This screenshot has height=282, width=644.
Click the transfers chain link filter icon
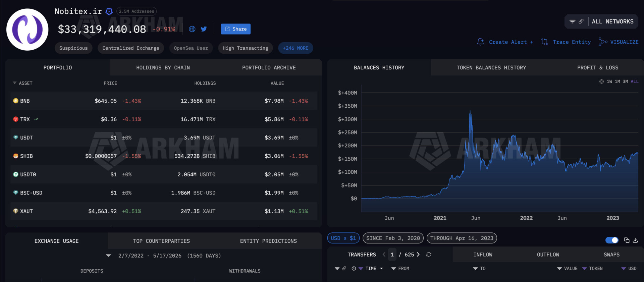(x=344, y=268)
